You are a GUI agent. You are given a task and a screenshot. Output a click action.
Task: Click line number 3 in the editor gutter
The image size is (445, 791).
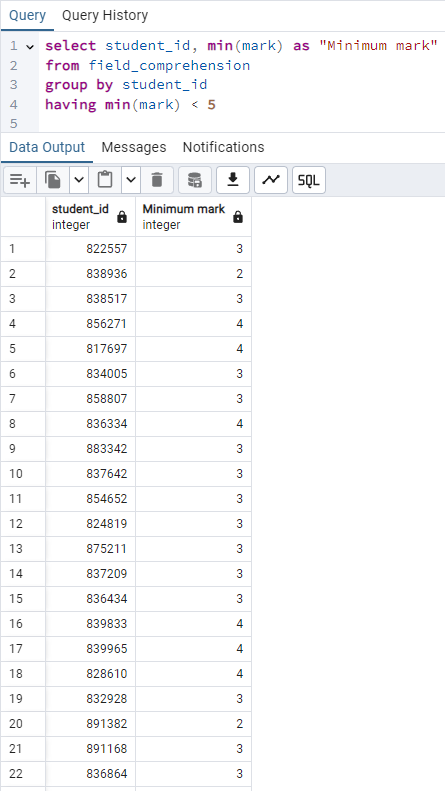pyautogui.click(x=13, y=85)
